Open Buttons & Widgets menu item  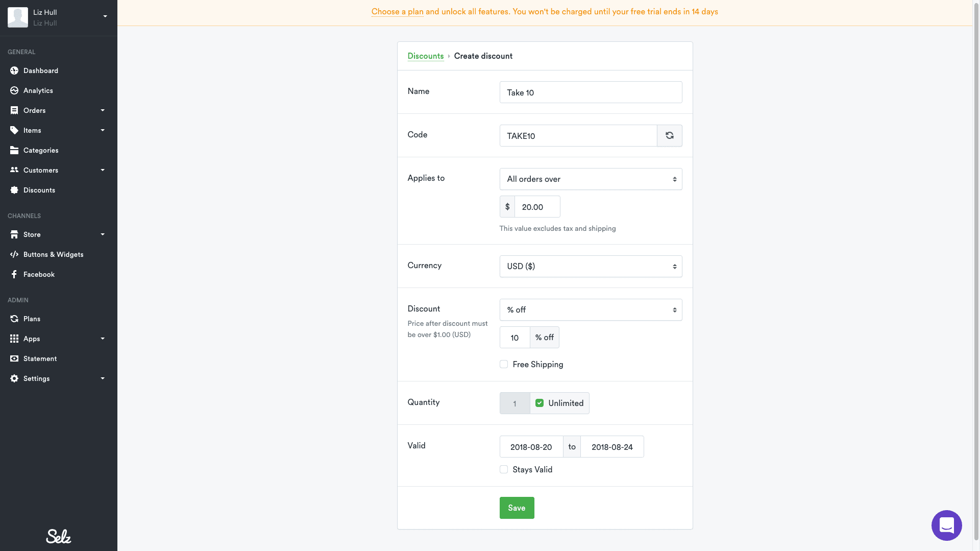coord(53,254)
